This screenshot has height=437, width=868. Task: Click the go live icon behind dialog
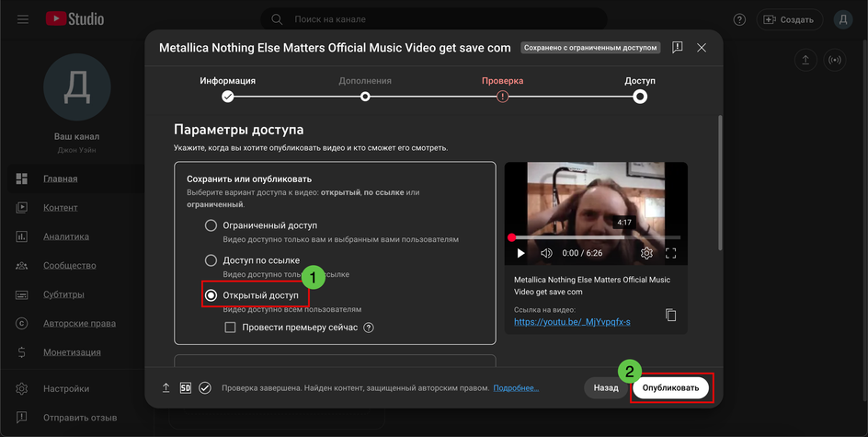[835, 60]
